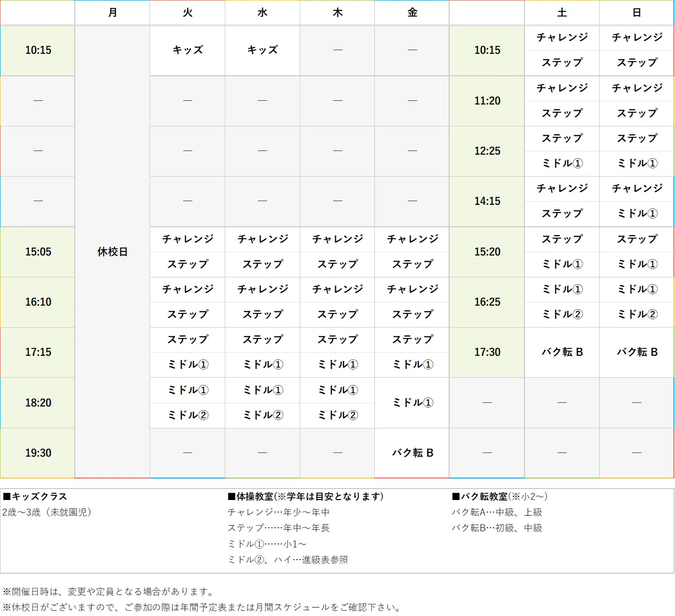Click the 月 column header
Viewport: 675px width, 616px height.
pyautogui.click(x=112, y=13)
